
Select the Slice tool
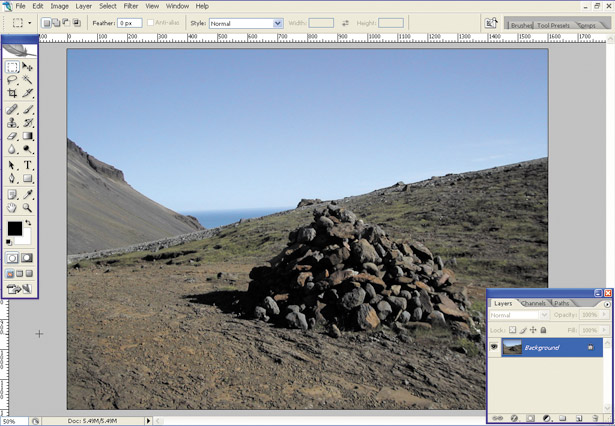pyautogui.click(x=27, y=93)
